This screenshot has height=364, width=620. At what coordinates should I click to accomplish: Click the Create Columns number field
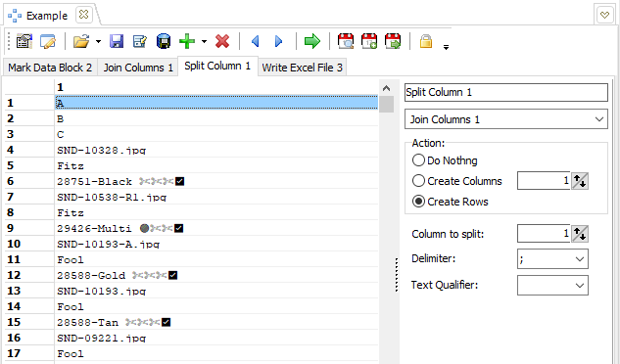click(x=544, y=181)
